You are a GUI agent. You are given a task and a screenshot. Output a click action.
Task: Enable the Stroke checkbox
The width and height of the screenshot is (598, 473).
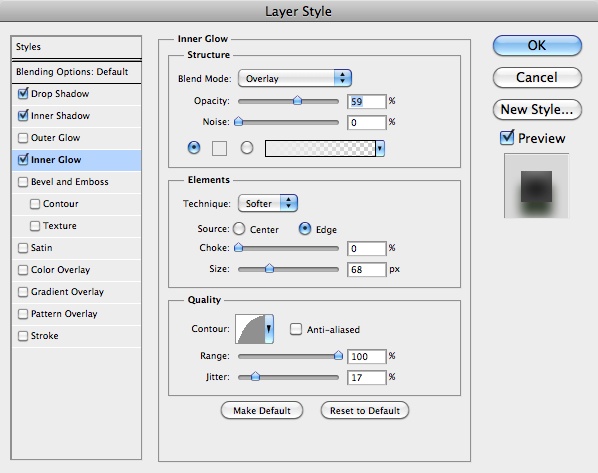pos(23,336)
